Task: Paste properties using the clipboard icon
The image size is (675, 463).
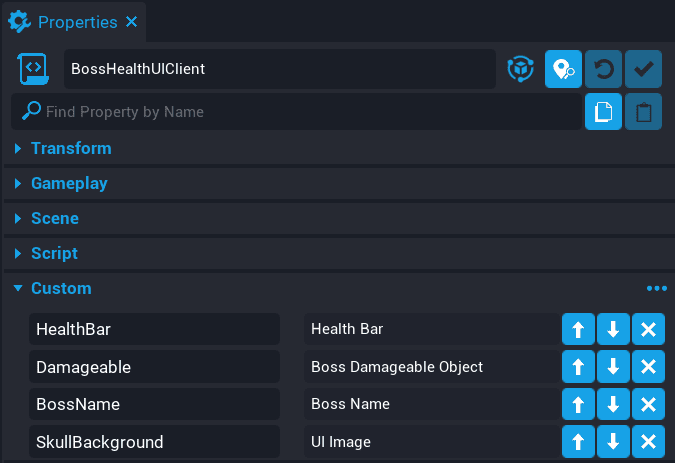Action: (x=643, y=112)
